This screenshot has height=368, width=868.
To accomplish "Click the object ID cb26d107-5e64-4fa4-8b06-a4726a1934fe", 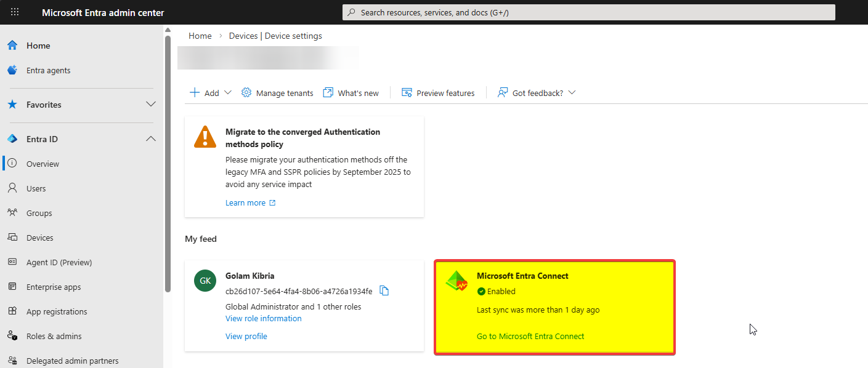I will [299, 291].
